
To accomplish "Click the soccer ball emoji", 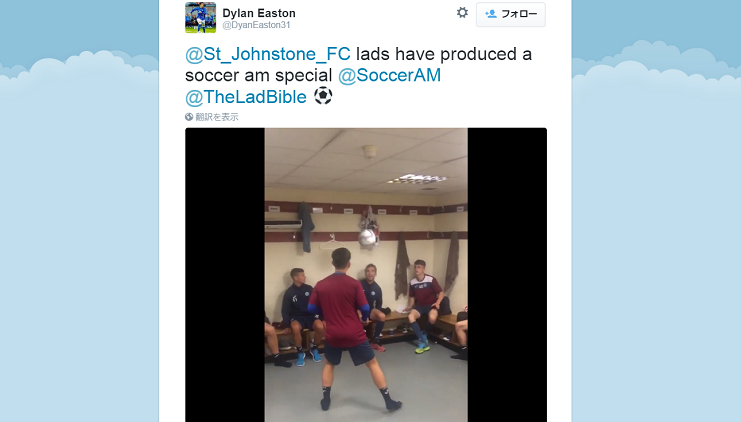I will click(x=323, y=96).
